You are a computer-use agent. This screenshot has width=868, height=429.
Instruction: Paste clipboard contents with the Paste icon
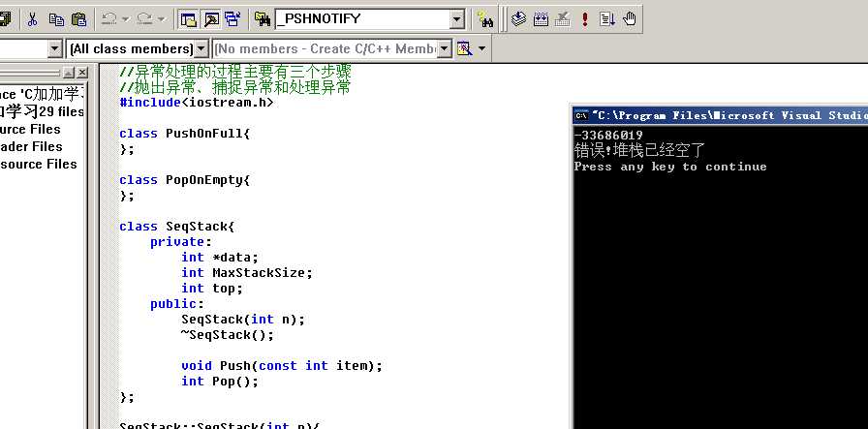coord(79,19)
